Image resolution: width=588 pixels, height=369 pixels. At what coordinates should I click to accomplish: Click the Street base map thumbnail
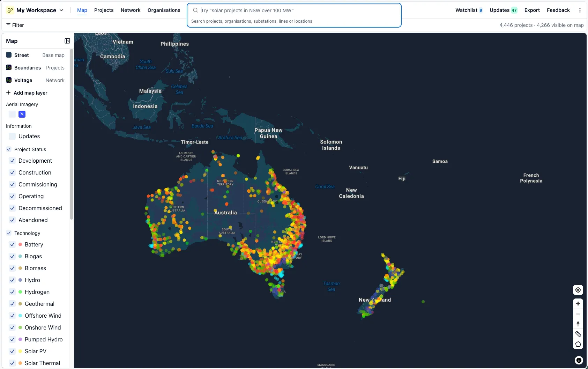[9, 55]
